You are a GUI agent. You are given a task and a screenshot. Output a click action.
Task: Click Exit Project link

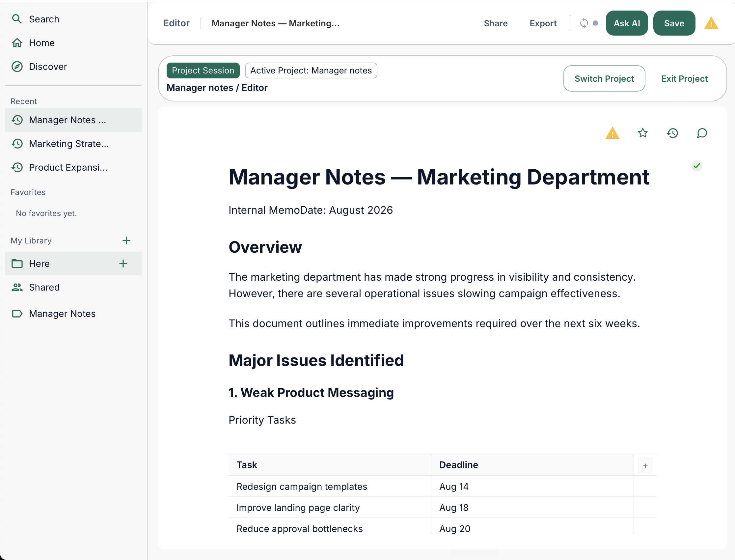click(x=684, y=78)
